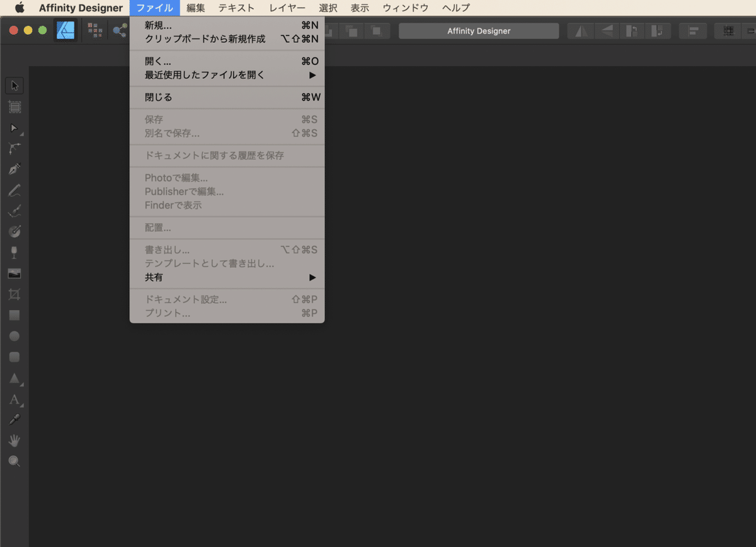The image size is (756, 547).
Task: Open the ウィンドウ menu
Action: pos(406,8)
